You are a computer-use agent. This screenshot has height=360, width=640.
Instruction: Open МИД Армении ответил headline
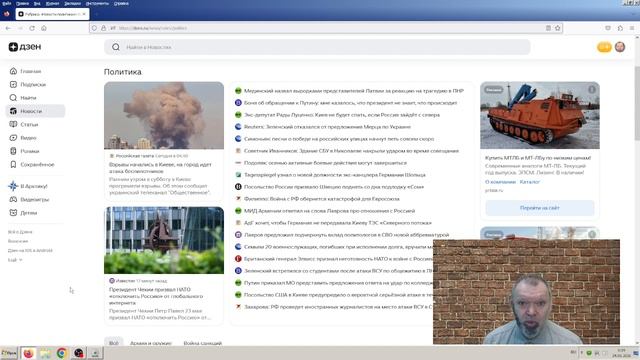[x=329, y=211]
